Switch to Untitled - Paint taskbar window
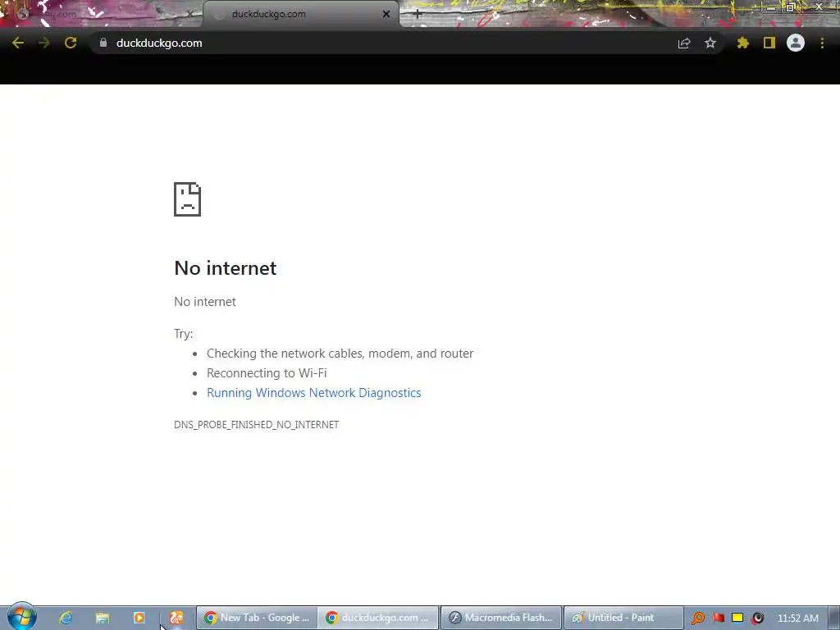The width and height of the screenshot is (840, 630). click(623, 618)
